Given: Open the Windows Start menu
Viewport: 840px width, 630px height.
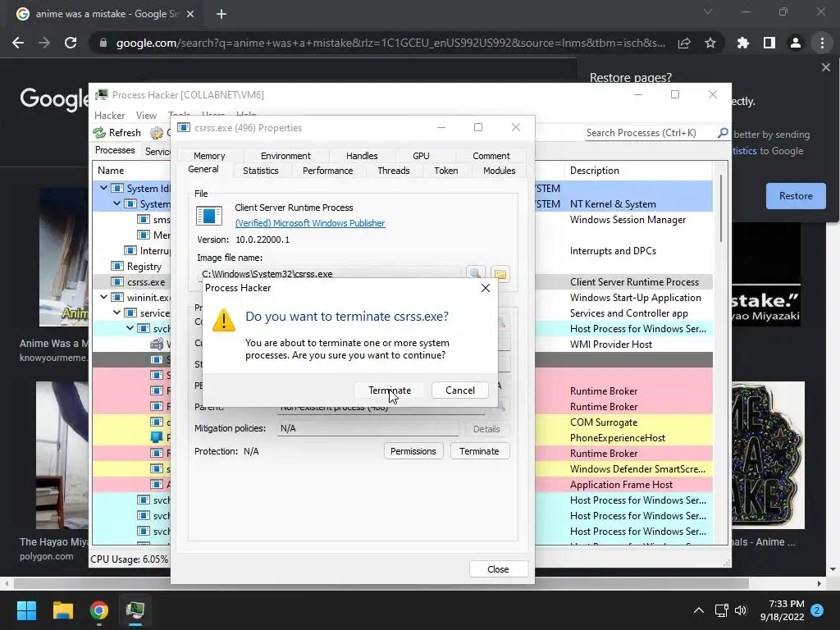Looking at the screenshot, I should (26, 610).
